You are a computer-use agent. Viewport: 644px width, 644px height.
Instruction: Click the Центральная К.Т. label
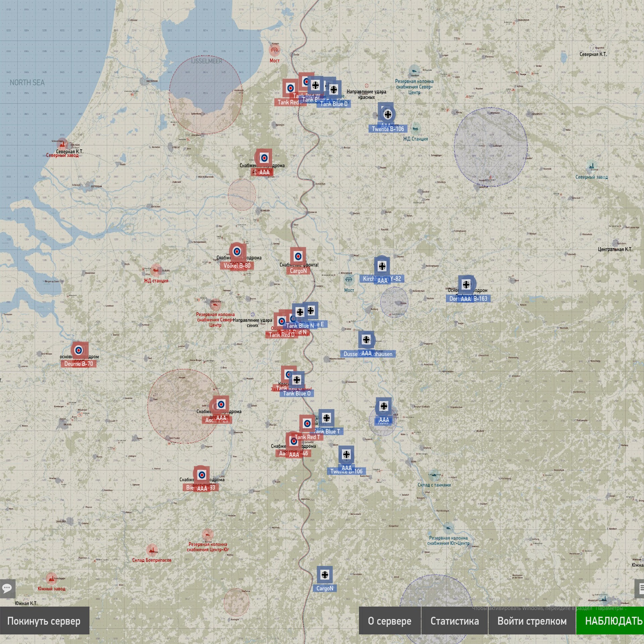(x=615, y=249)
